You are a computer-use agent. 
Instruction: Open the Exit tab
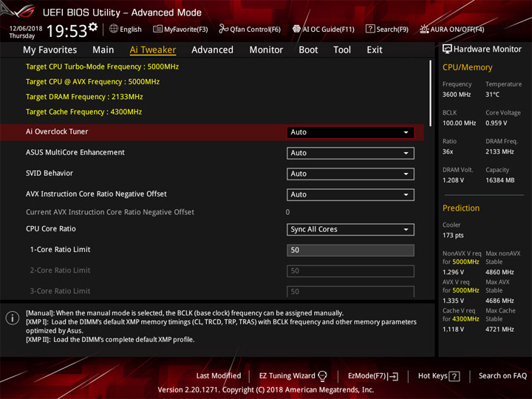point(374,50)
